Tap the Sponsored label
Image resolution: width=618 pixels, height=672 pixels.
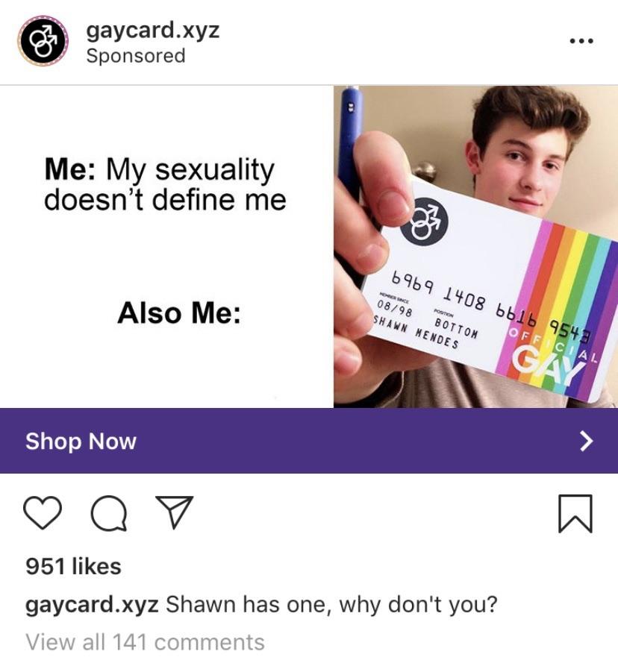click(136, 56)
